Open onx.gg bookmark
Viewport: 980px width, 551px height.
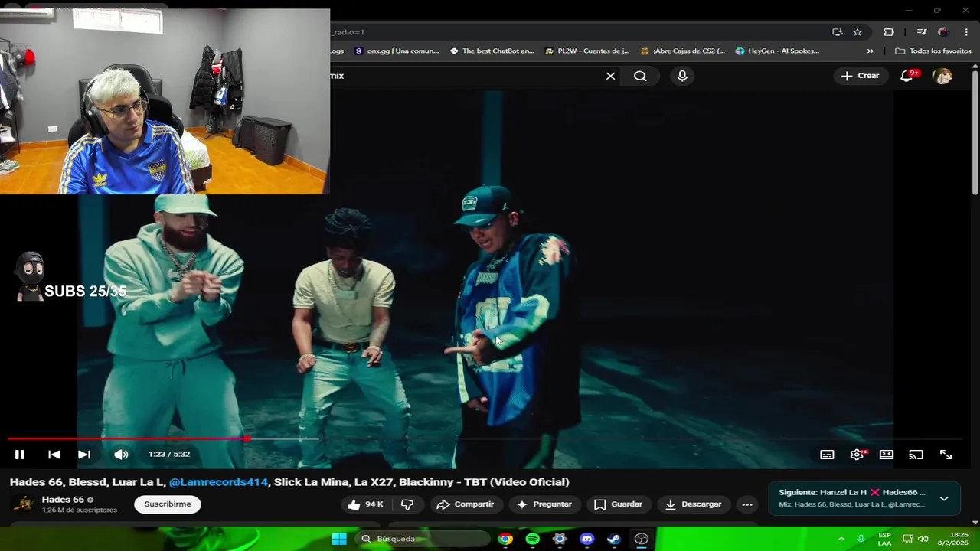[397, 51]
